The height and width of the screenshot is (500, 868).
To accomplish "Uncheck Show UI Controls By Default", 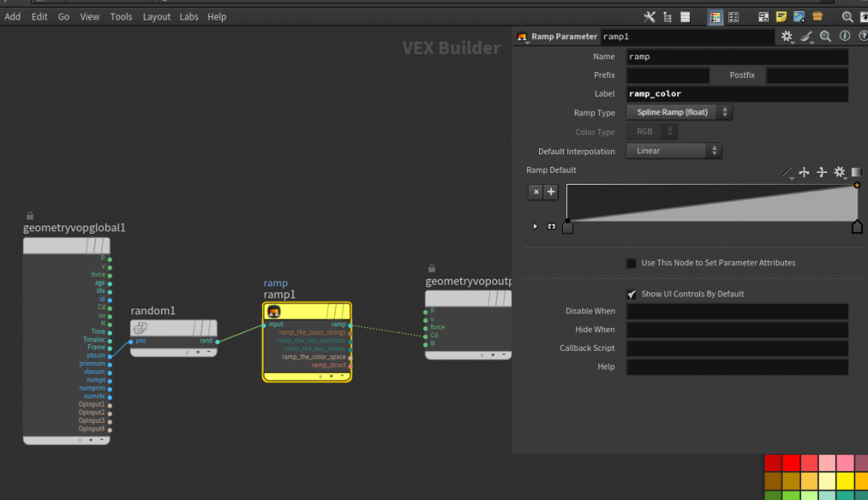I will pos(631,294).
